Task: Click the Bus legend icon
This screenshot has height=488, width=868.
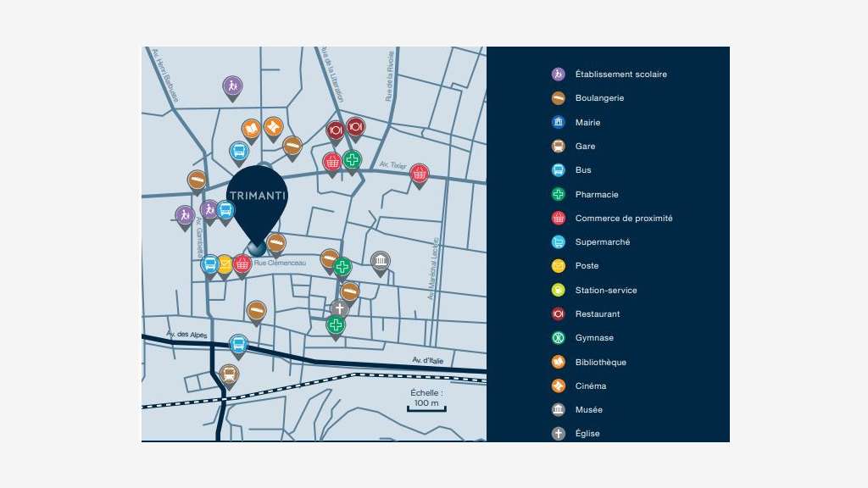Action: pos(559,169)
